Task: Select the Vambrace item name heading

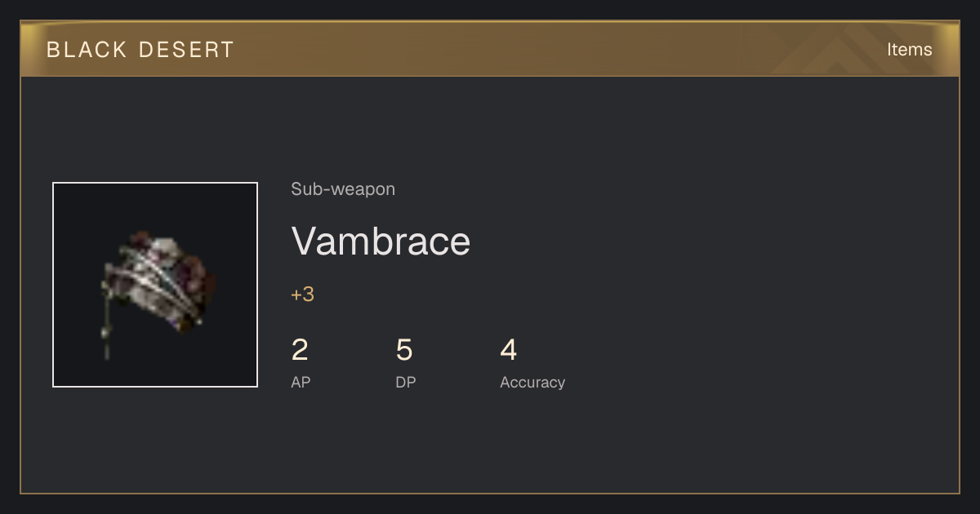Action: click(381, 241)
